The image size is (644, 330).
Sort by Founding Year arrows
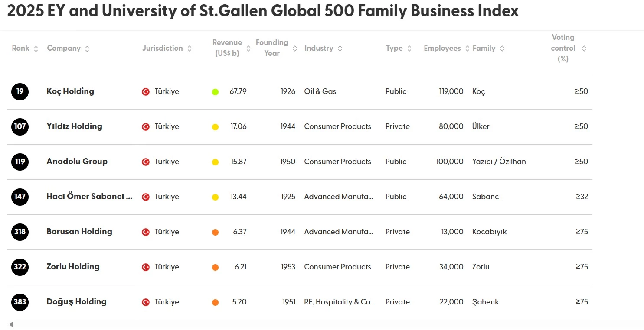295,49
